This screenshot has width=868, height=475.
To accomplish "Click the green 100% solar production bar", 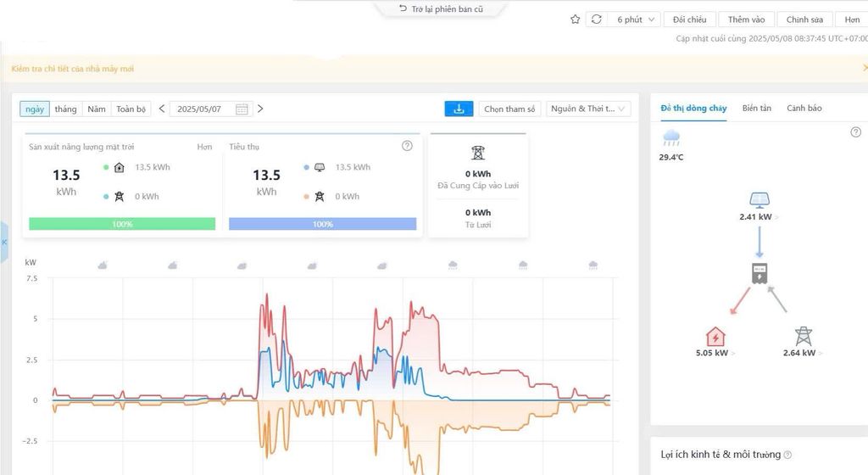I will coord(122,224).
